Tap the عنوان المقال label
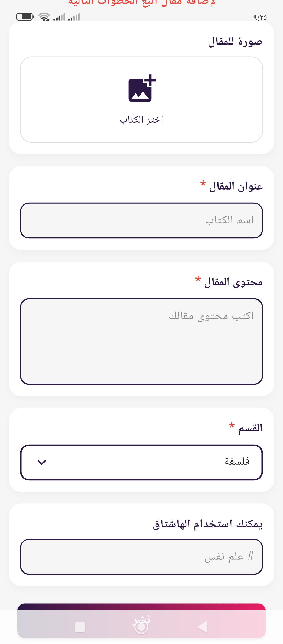The width and height of the screenshot is (283, 644). 236,186
